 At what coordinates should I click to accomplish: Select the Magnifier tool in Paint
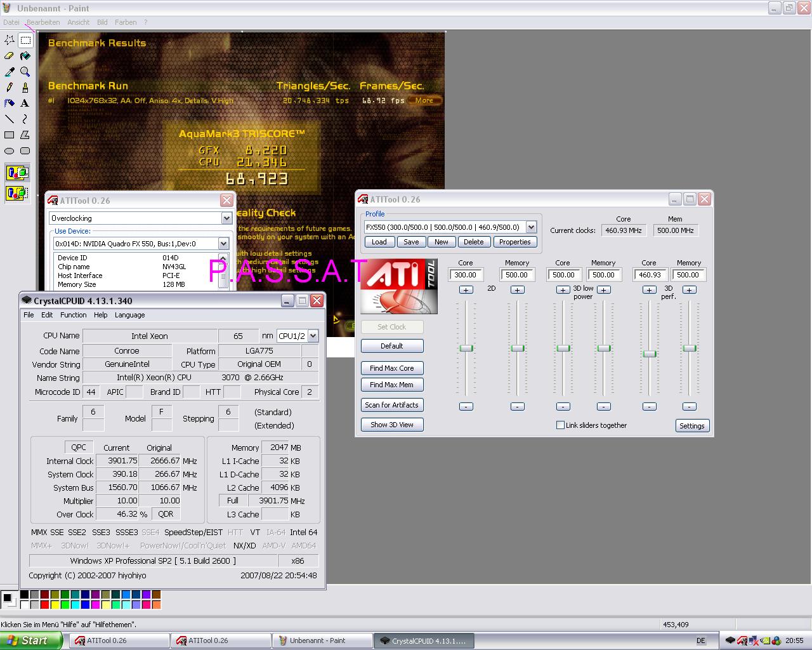(x=25, y=72)
